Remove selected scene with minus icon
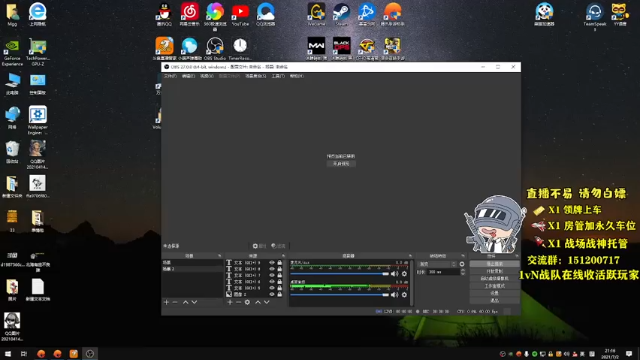The image size is (640, 360). 175,302
